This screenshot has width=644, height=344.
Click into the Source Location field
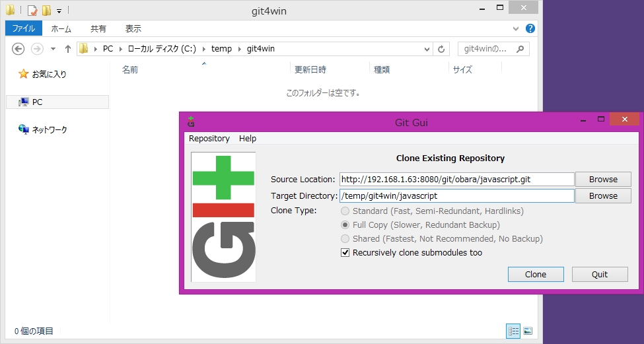click(456, 180)
